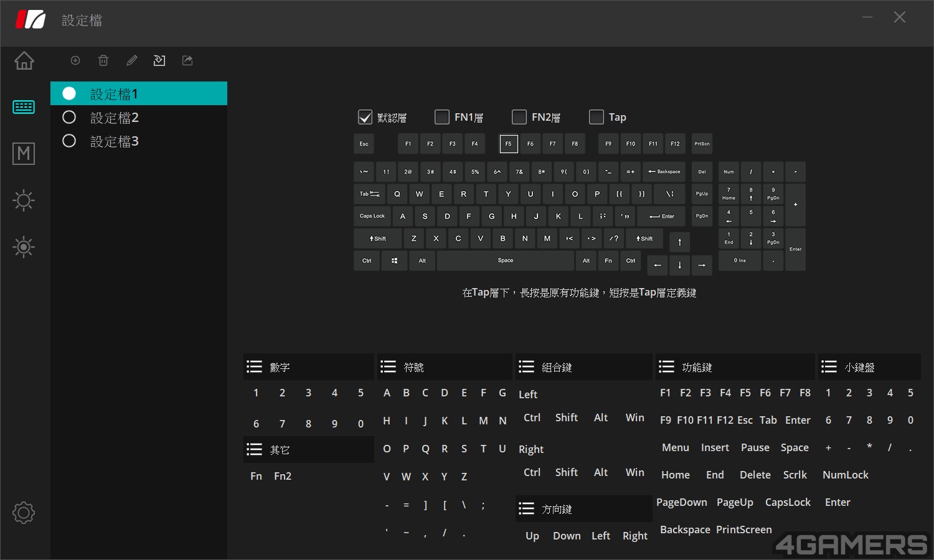
Task: Enable the FN1層 layer checkbox
Action: (x=442, y=117)
